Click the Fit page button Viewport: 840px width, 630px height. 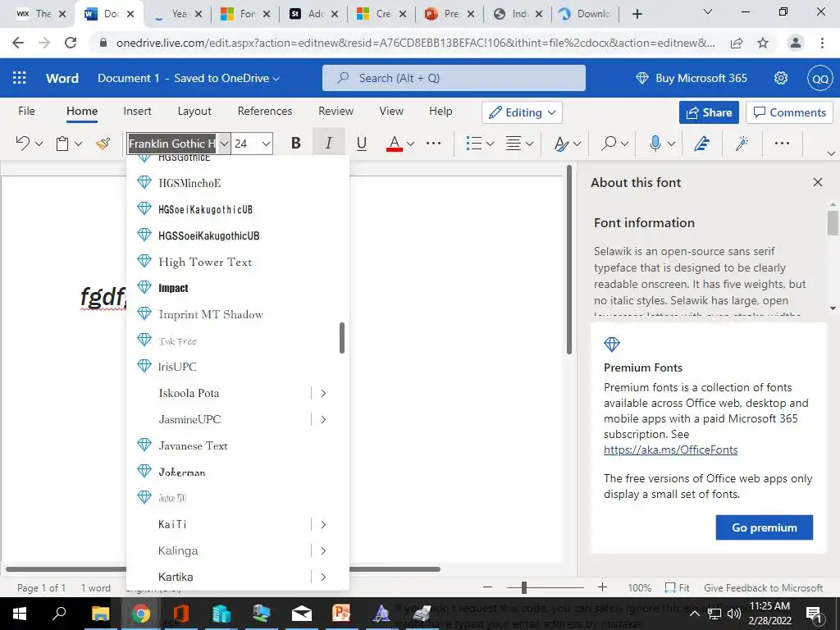(x=677, y=587)
